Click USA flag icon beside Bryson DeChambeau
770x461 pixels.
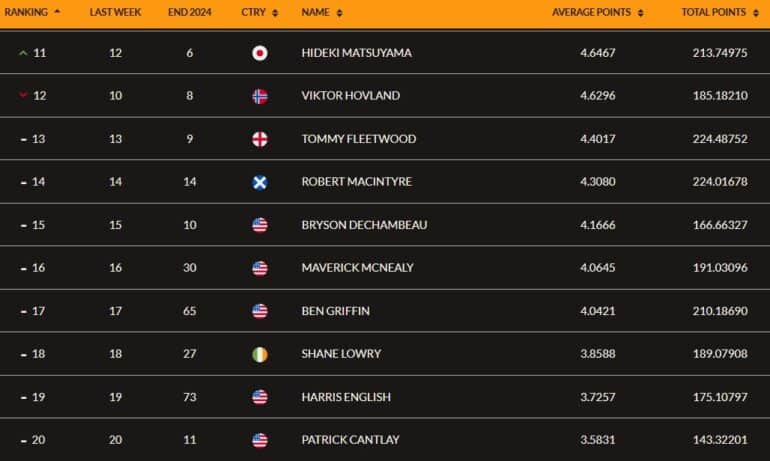(x=260, y=225)
